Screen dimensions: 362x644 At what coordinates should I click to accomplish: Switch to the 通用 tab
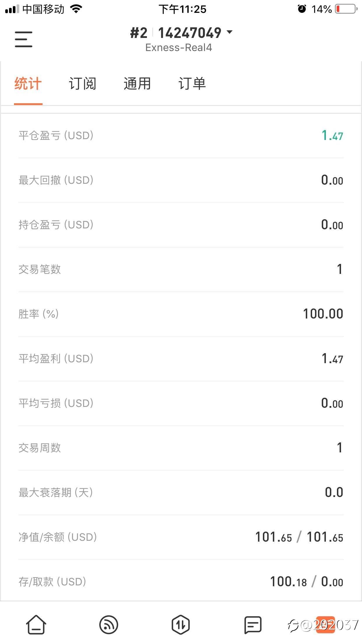[137, 84]
